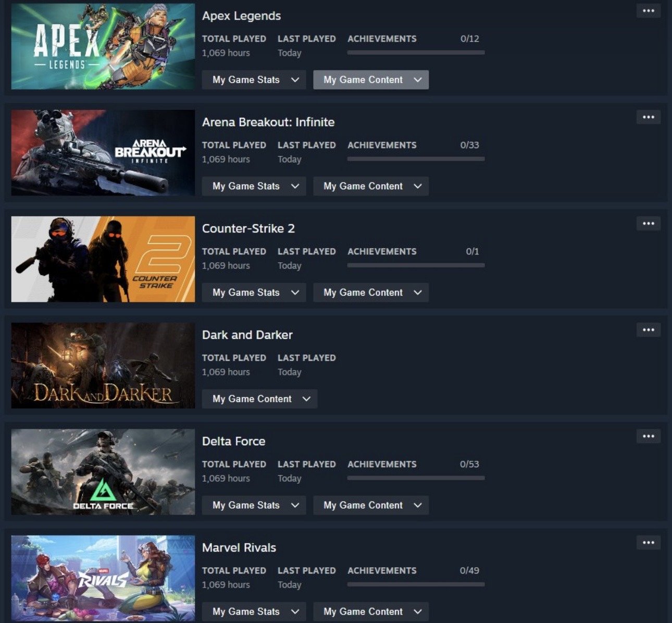This screenshot has width=672, height=623.
Task: Click the 0/33 achievements count
Action: pyautogui.click(x=470, y=145)
